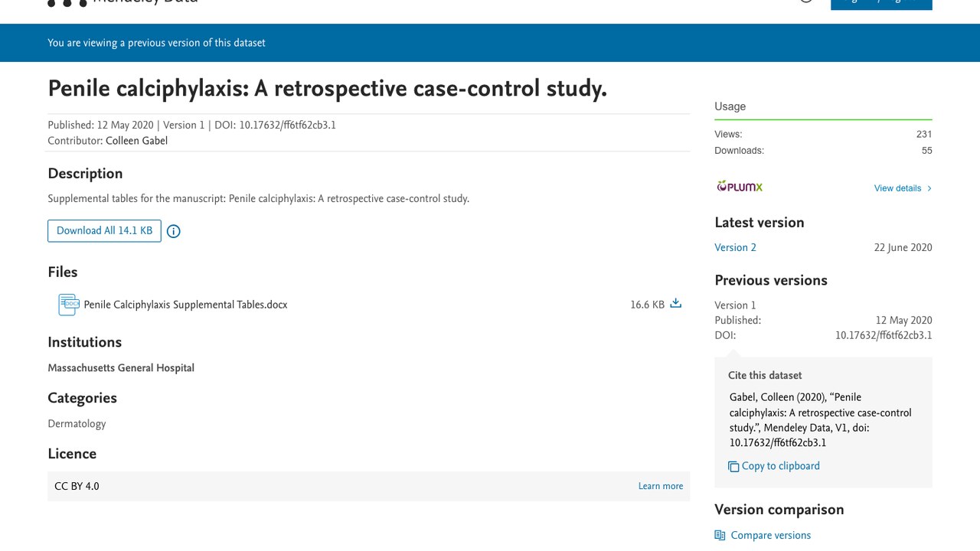The image size is (980, 551).
Task: Select the 22 June 2020 date
Action: (x=903, y=248)
